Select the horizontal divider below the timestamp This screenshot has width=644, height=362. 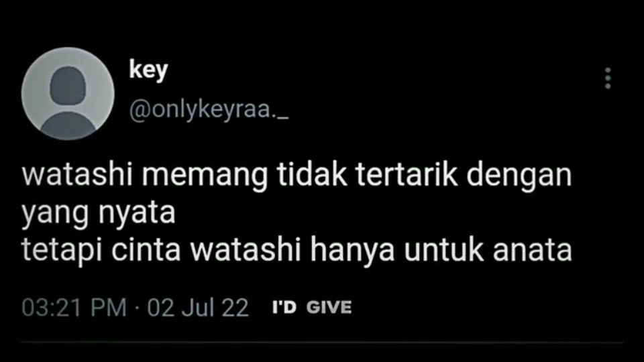pyautogui.click(x=322, y=342)
